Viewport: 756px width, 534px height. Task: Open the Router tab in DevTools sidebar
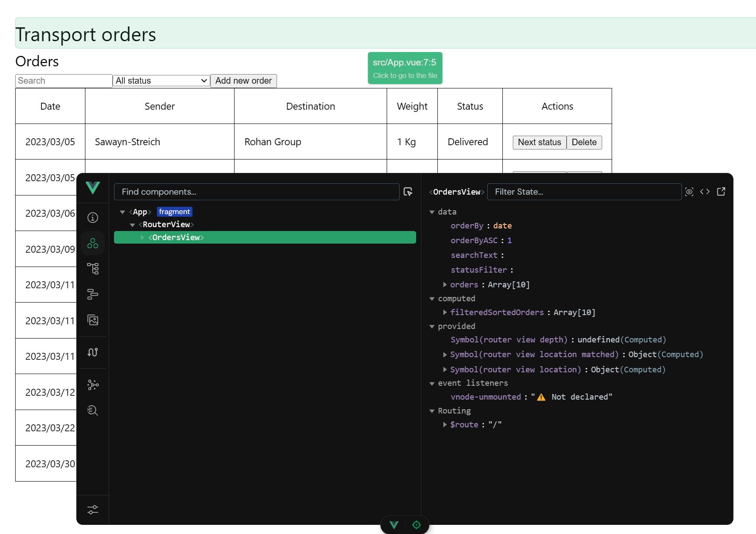click(93, 352)
